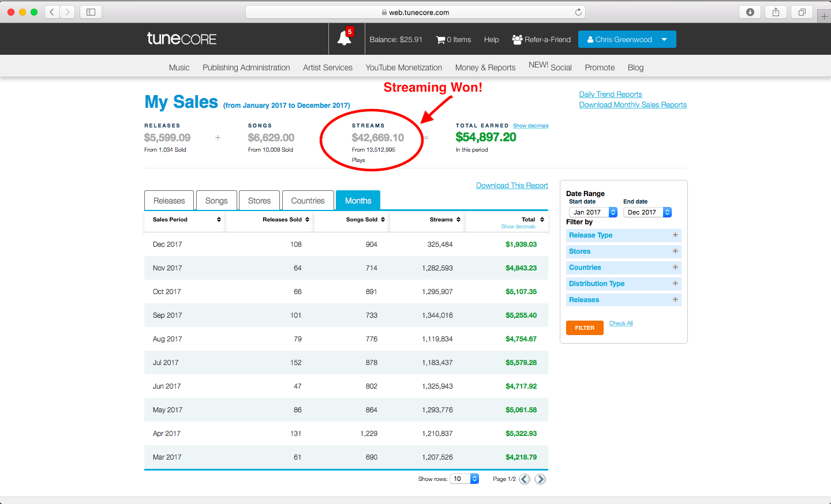The image size is (831, 504).
Task: Open the Blog link in navigation
Action: coord(635,67)
